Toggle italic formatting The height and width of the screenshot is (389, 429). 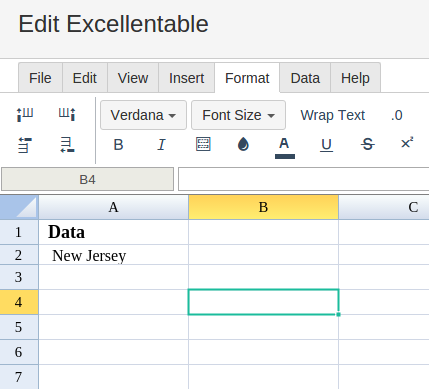161,145
